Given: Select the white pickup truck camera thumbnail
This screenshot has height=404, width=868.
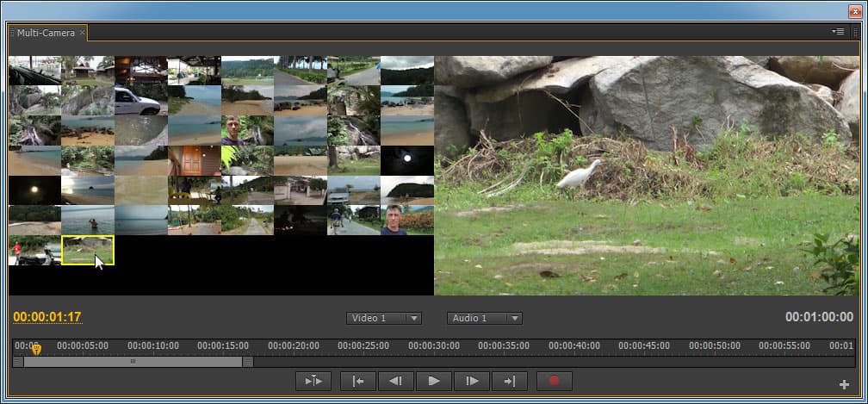Looking at the screenshot, I should pos(141,101).
